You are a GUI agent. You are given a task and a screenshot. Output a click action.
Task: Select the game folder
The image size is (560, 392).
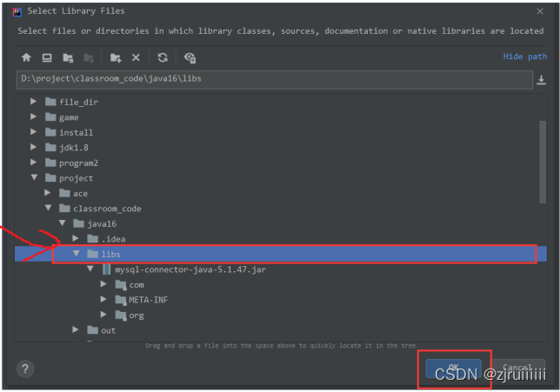(62, 117)
